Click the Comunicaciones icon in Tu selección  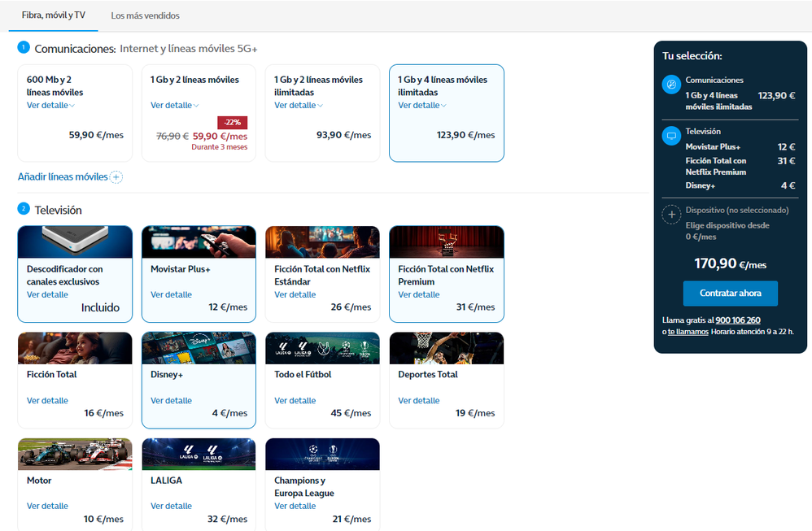point(671,85)
